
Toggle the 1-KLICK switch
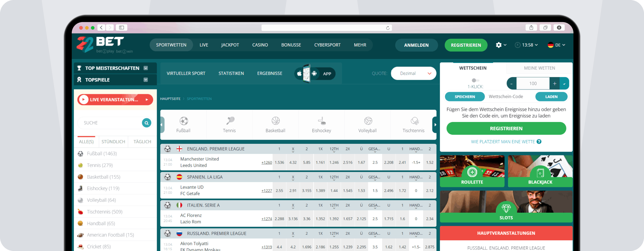coord(475,80)
